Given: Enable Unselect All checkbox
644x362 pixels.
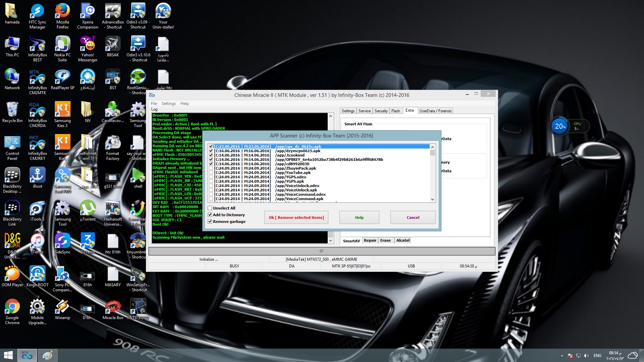Looking at the screenshot, I should pyautogui.click(x=210, y=208).
